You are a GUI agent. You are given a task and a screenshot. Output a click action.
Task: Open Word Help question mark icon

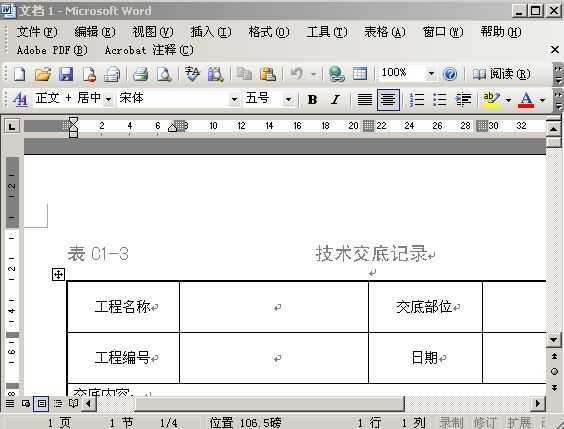point(450,74)
